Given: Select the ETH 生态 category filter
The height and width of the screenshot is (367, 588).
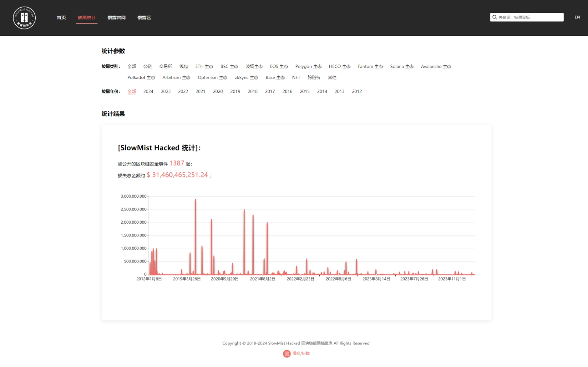Looking at the screenshot, I should (x=204, y=66).
